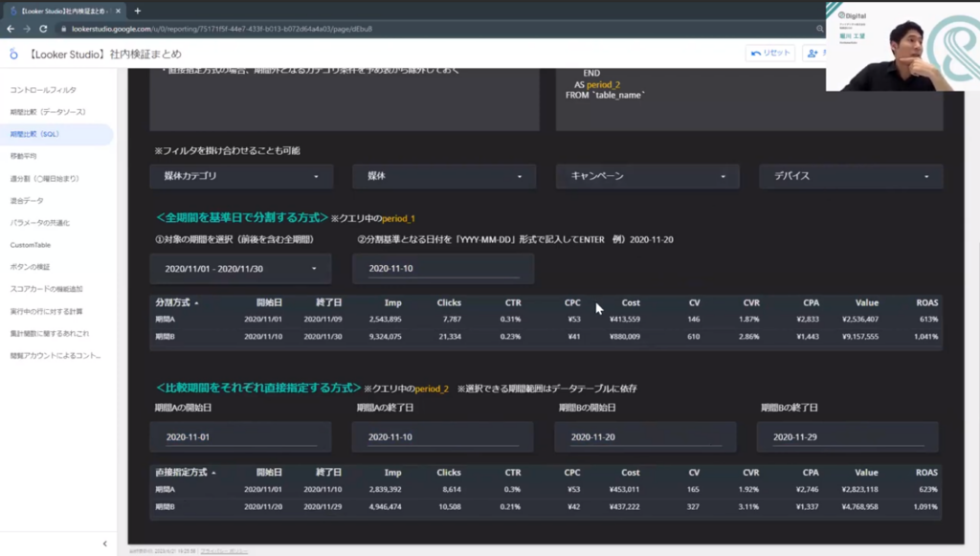980x556 pixels.
Task: Open the プライバシーポリシー link in footer
Action: [x=222, y=551]
